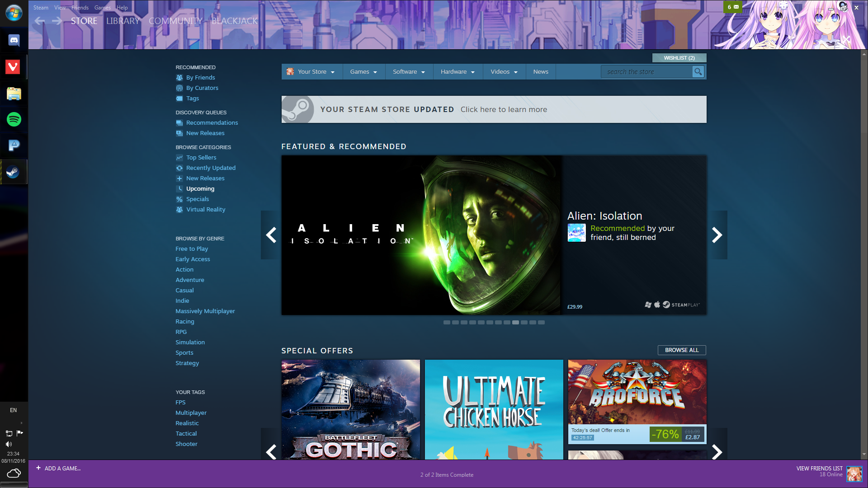Click the Top Sellers chart icon
This screenshot has height=488, width=868.
(179, 158)
